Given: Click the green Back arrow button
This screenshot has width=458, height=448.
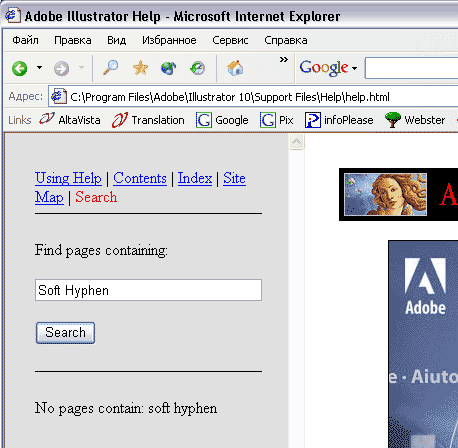Looking at the screenshot, I should pos(20,69).
